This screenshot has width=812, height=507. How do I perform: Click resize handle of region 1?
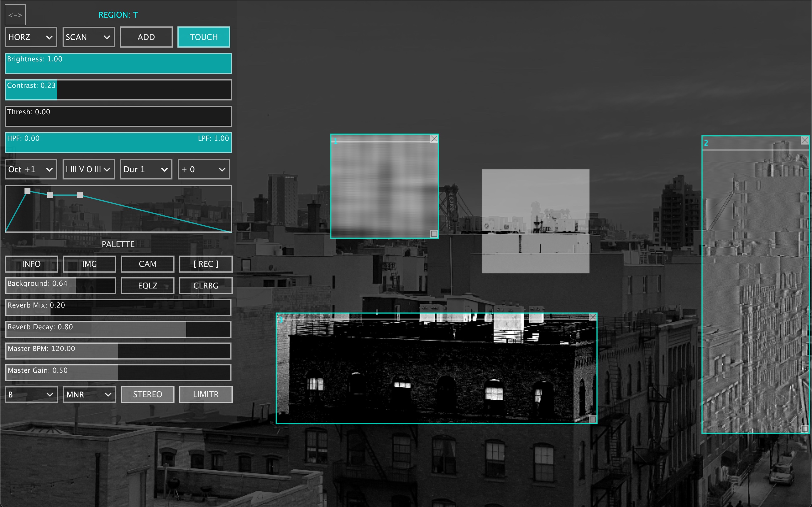(434, 234)
